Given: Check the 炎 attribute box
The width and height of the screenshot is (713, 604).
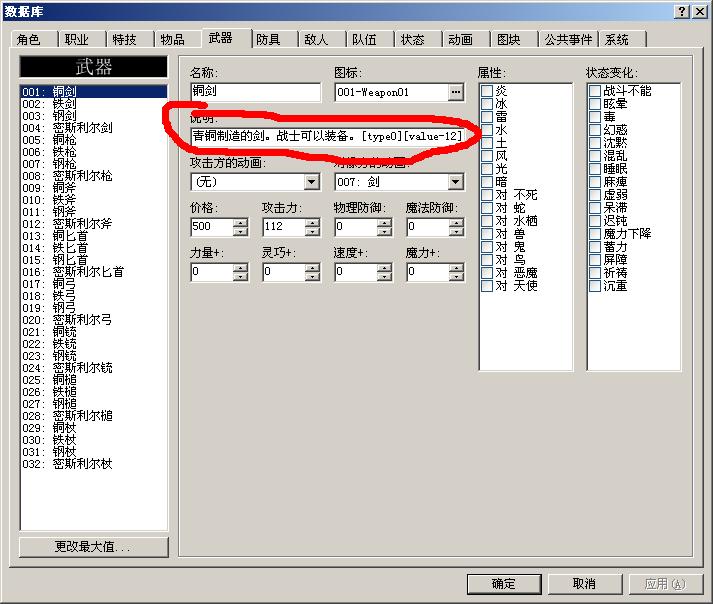Looking at the screenshot, I should coord(487,91).
